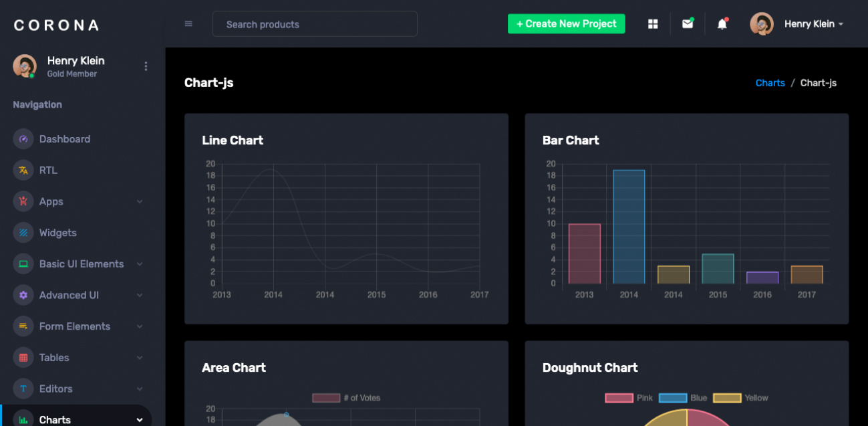Open the notifications bell icon
The image size is (868, 426).
(722, 24)
